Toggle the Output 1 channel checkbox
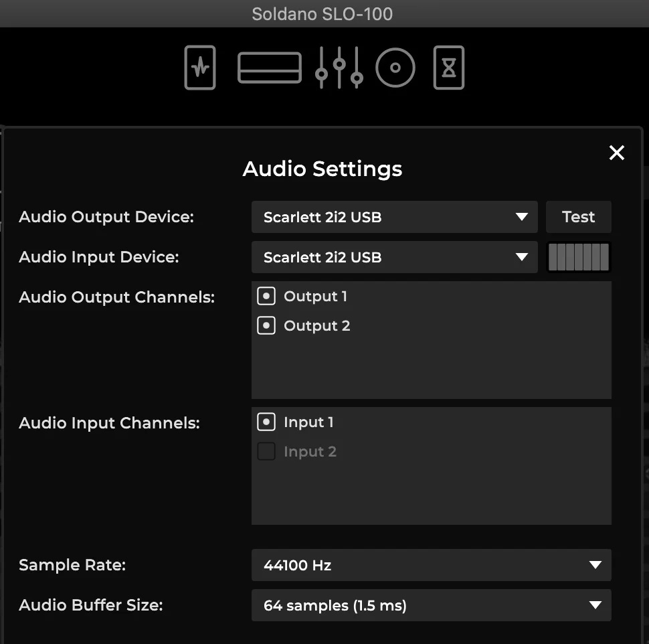 [x=266, y=296]
